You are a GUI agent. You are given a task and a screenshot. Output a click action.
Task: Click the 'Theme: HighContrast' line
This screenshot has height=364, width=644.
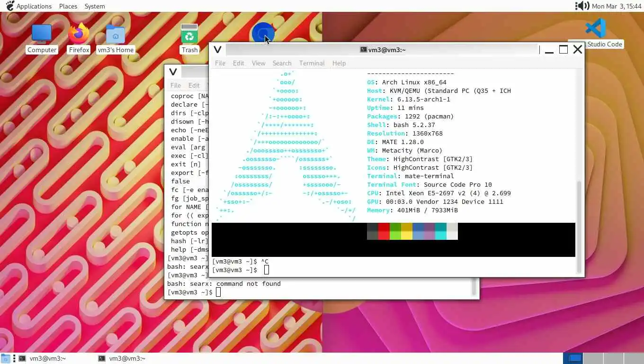(x=420, y=159)
